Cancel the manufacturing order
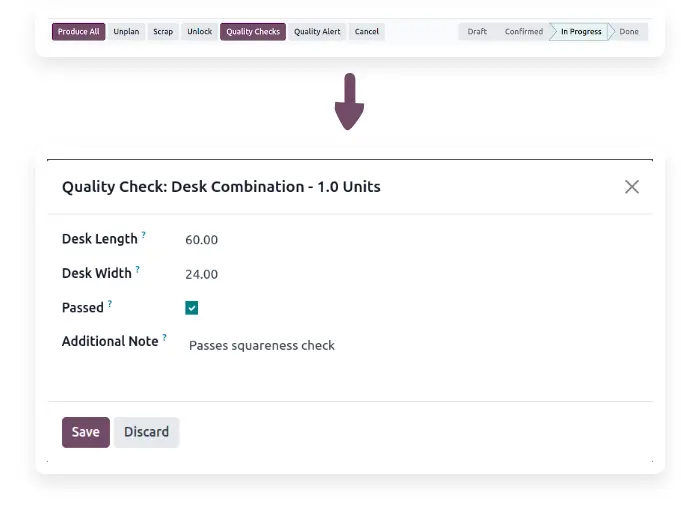 367,32
